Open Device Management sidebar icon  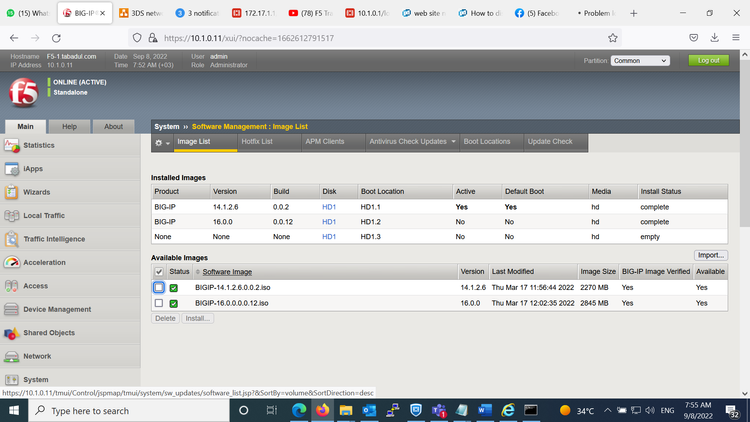pos(11,310)
